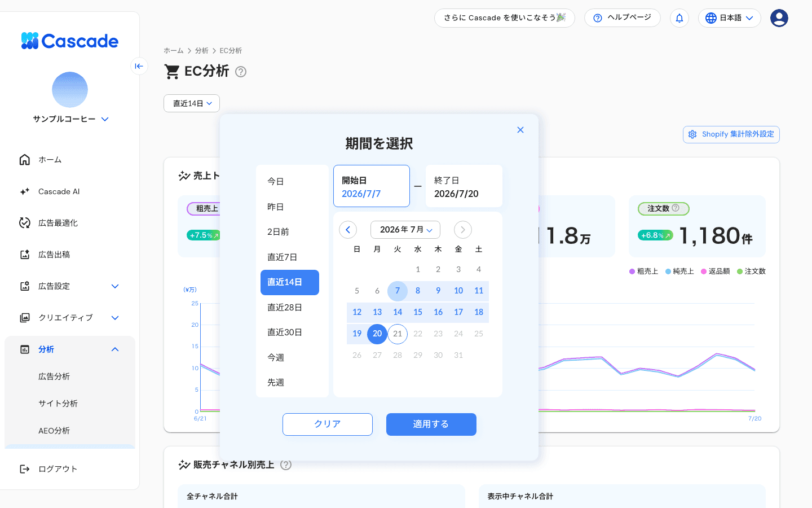Go to next month arrow
Screen dimensions: 812x508
pyautogui.click(x=463, y=230)
